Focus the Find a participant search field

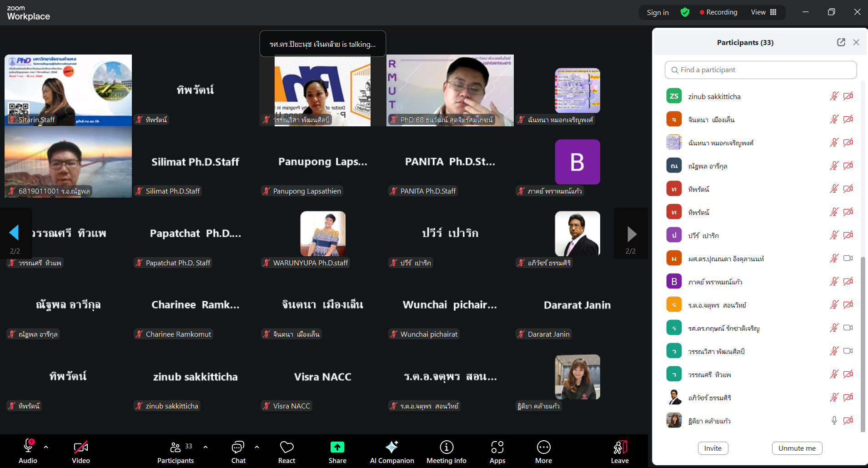tap(761, 70)
